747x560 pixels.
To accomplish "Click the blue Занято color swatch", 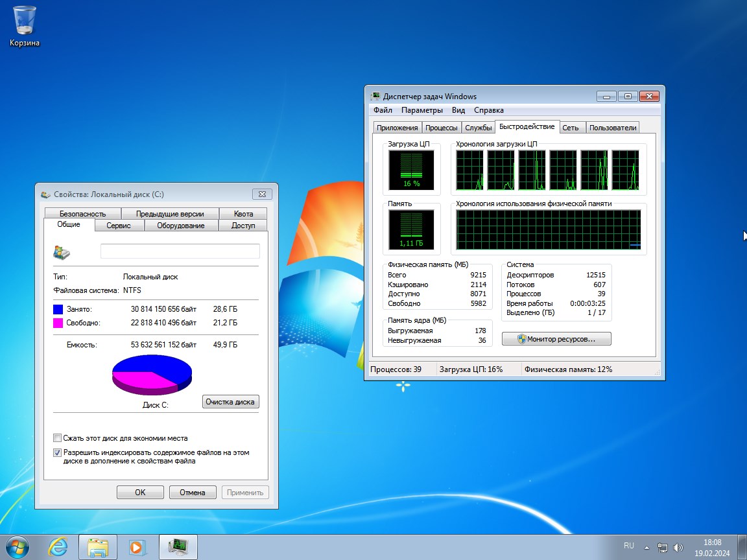I will [58, 309].
